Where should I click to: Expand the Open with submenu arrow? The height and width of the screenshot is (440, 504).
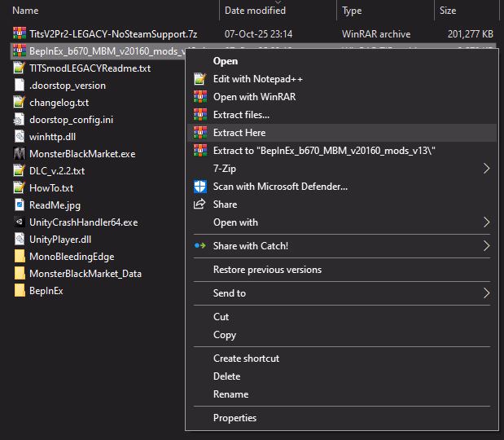[x=487, y=222]
